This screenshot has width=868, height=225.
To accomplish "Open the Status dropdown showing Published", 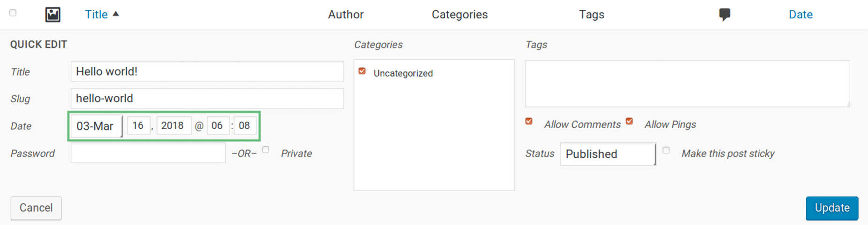I will [x=608, y=154].
